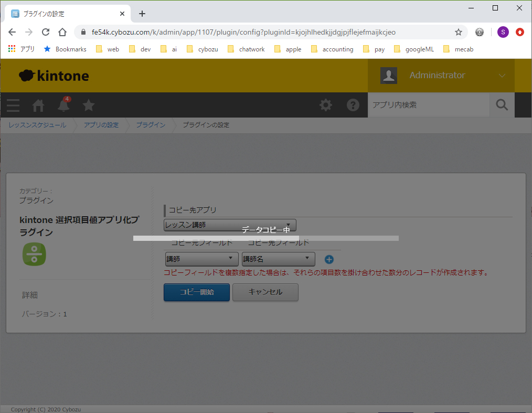Go to kintone portal home icon
532x413 pixels.
(38, 105)
